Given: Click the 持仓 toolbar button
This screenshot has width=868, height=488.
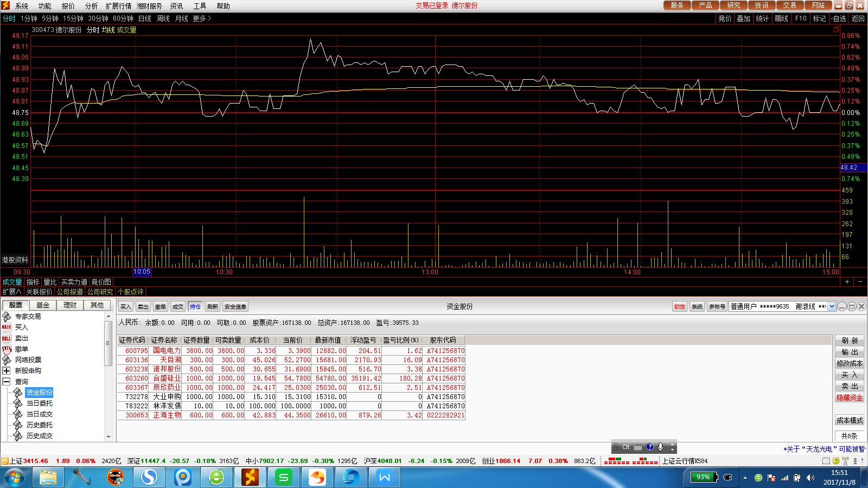Looking at the screenshot, I should coord(195,307).
